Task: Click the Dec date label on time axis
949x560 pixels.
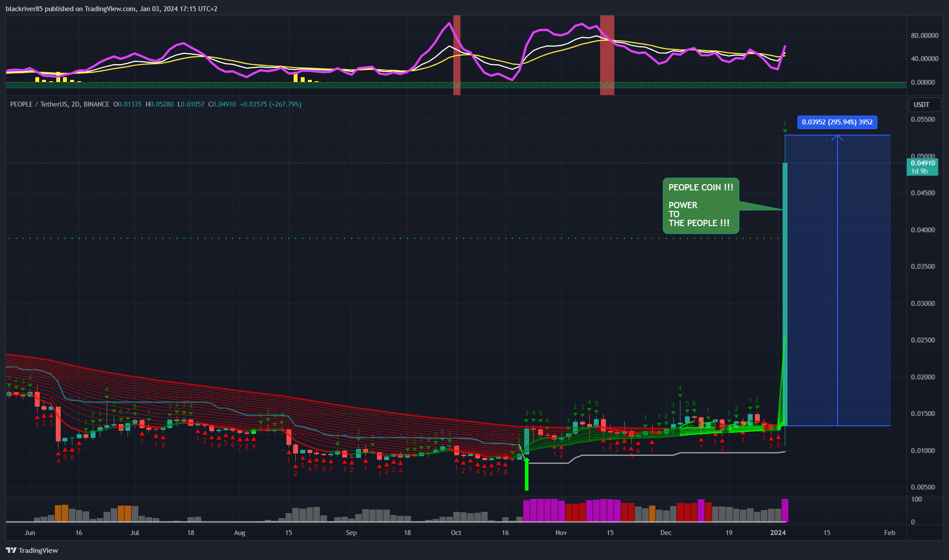Action: 666,533
